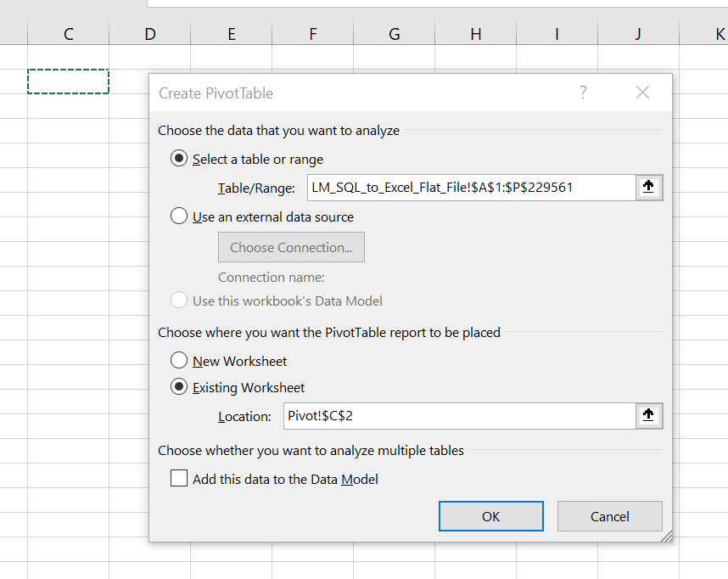Screen dimensions: 728x579
Task: Click the dashed-outlined cell C2
Action: point(68,82)
